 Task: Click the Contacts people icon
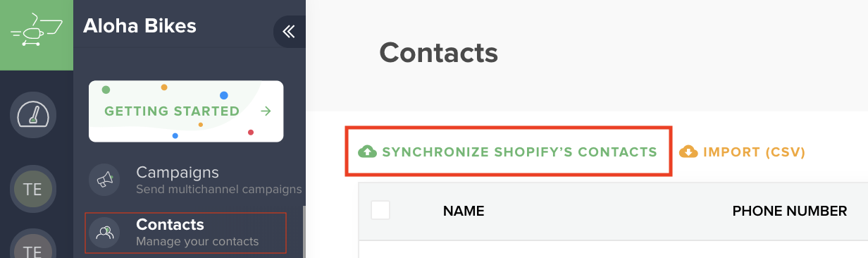point(105,232)
